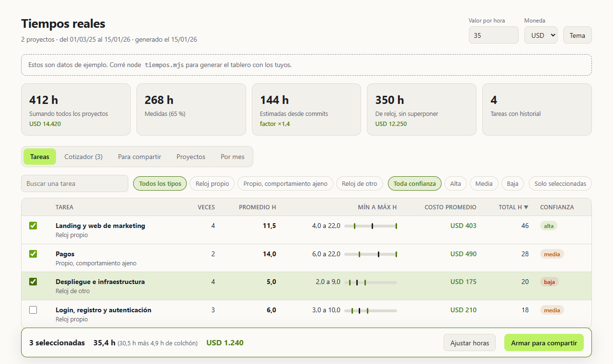Screen dimensions: 613x364
Task: Click the Landing y web de marketing task name
Action: (x=100, y=226)
